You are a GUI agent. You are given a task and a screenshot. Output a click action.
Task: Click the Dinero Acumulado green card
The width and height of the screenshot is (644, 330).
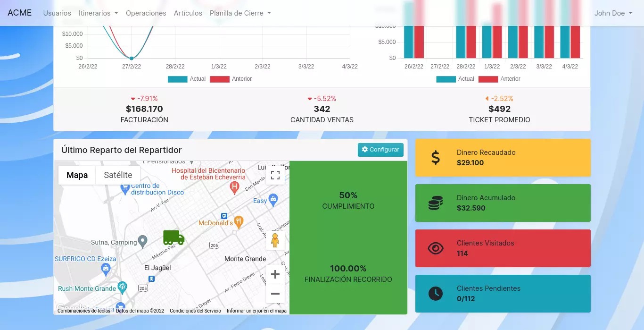click(503, 203)
